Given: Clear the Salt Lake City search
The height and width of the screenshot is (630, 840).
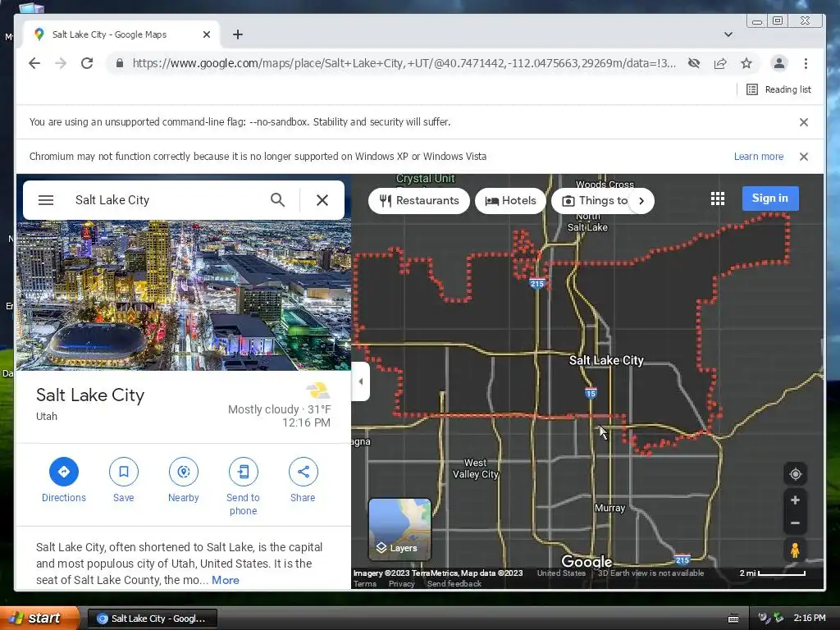Looking at the screenshot, I should click(322, 200).
